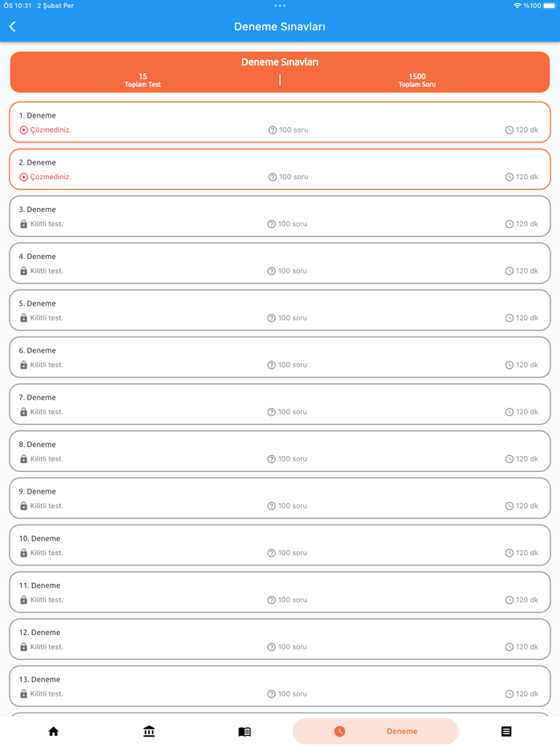Tap the 'Kilitli test.' label on 9. Deneme
The image size is (560, 747).
tap(46, 505)
